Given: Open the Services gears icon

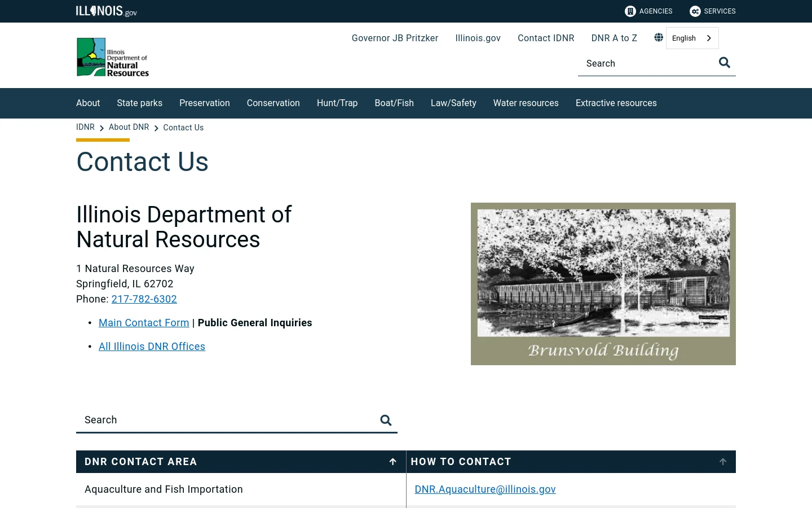Looking at the screenshot, I should pyautogui.click(x=695, y=11).
